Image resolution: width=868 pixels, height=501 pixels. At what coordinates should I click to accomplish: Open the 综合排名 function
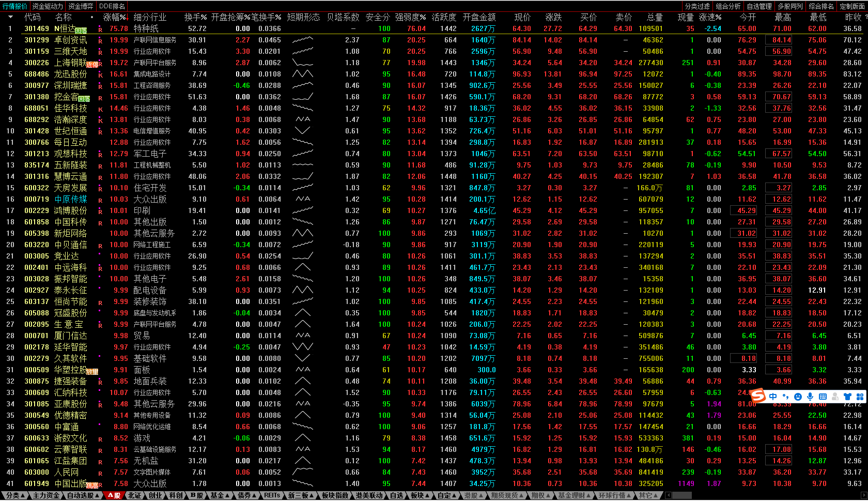pyautogui.click(x=822, y=6)
